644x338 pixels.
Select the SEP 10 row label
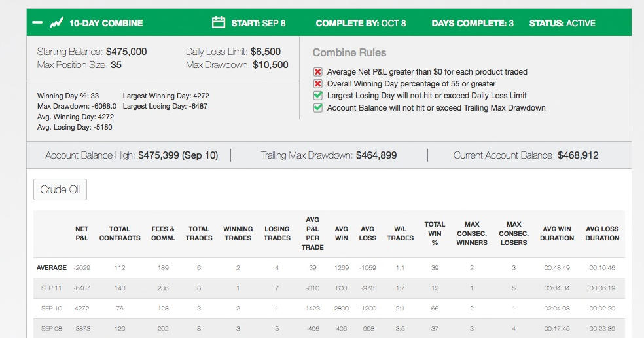[x=51, y=308]
